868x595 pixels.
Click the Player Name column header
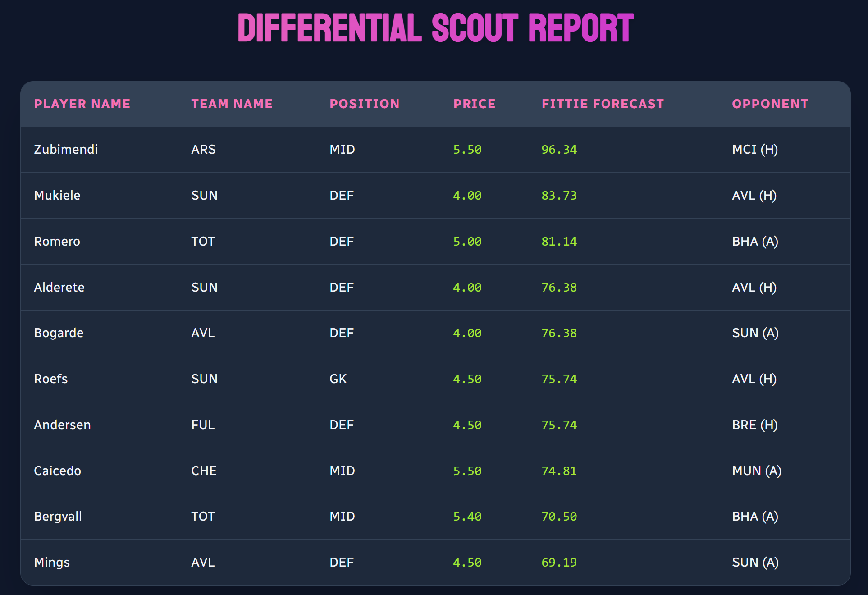pyautogui.click(x=82, y=104)
